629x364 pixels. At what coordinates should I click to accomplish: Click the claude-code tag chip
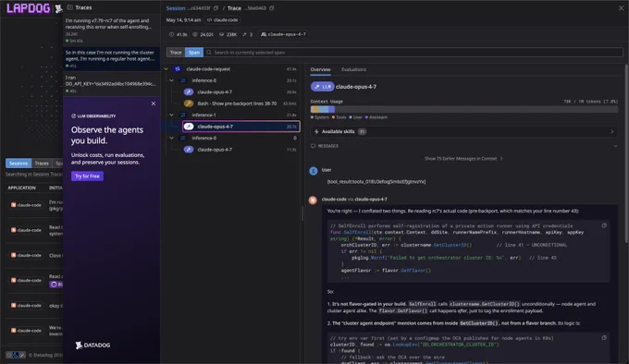pos(223,20)
